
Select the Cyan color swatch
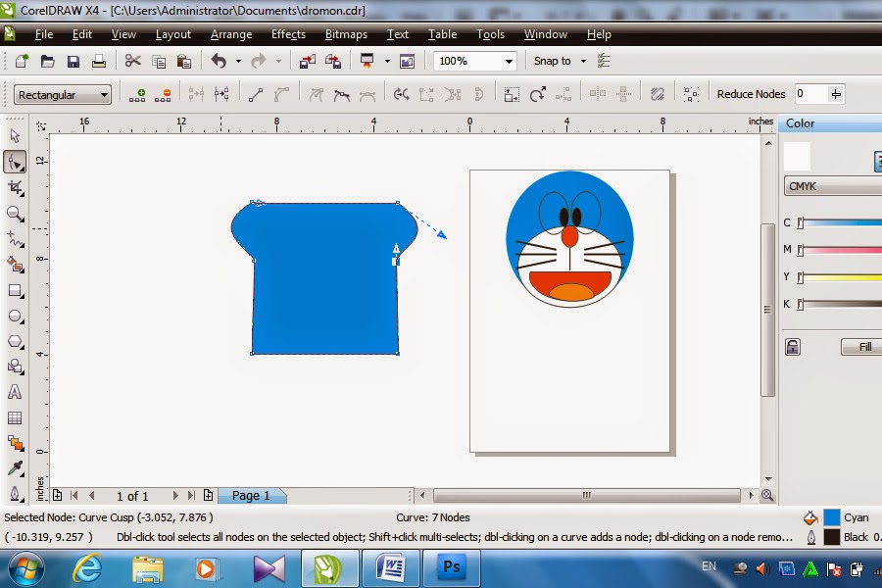pyautogui.click(x=832, y=515)
